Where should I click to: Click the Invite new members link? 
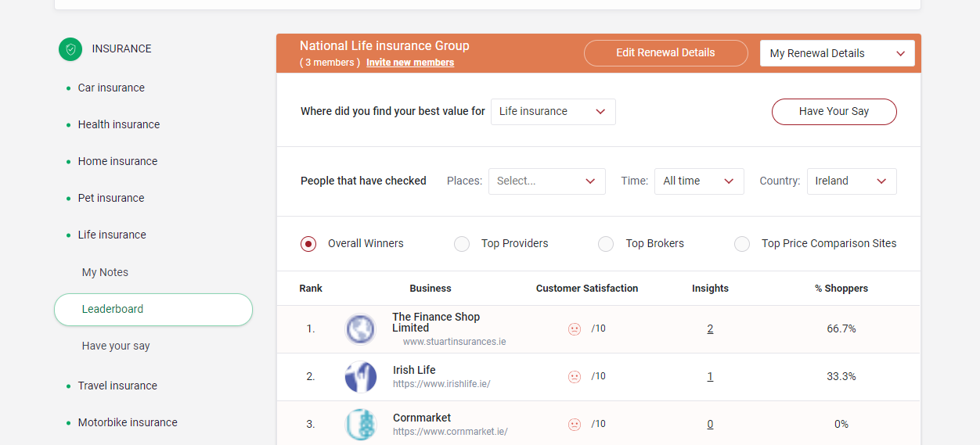click(410, 63)
